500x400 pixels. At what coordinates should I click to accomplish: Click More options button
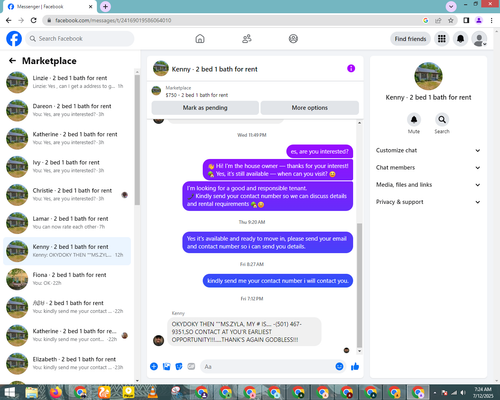[x=310, y=108]
